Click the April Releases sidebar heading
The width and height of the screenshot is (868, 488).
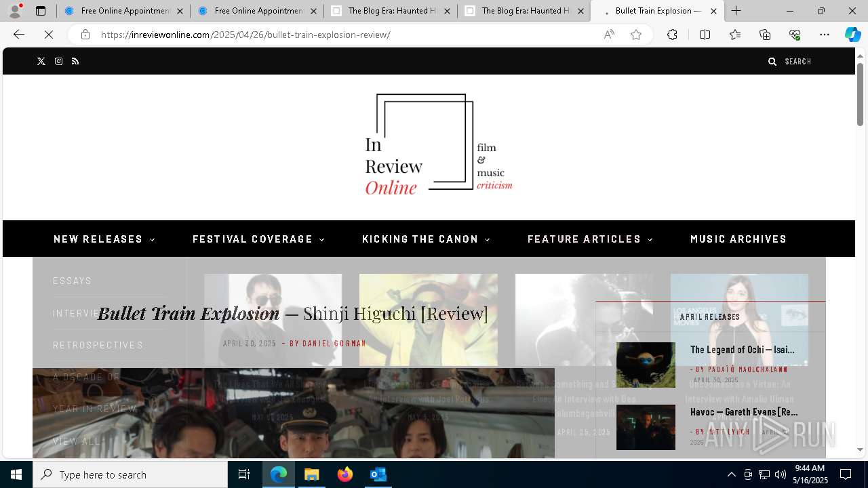(710, 317)
